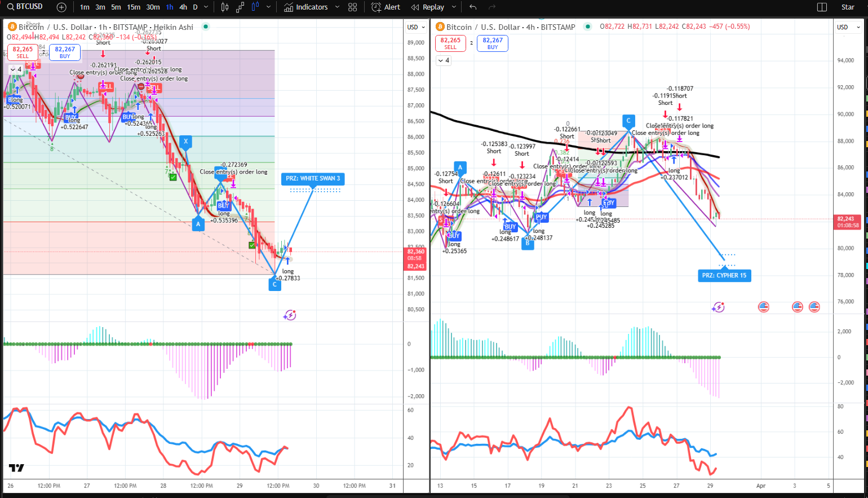
Task: Click the C pattern point marker on 4h chart
Action: pyautogui.click(x=628, y=121)
